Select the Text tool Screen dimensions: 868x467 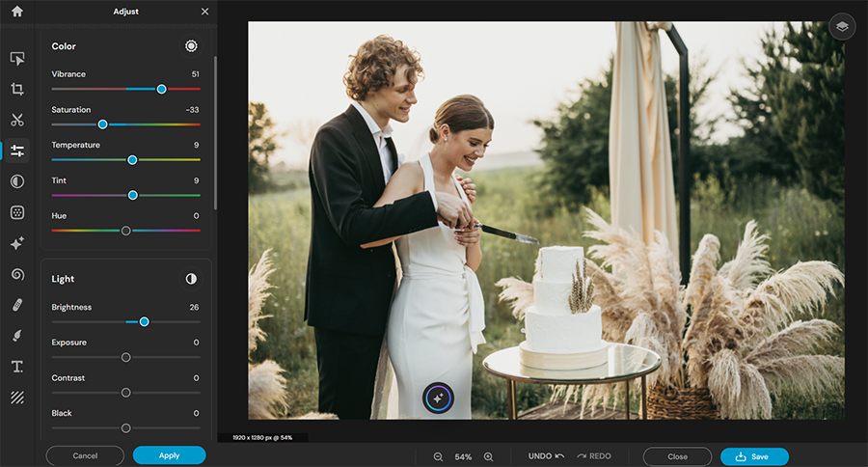17,367
